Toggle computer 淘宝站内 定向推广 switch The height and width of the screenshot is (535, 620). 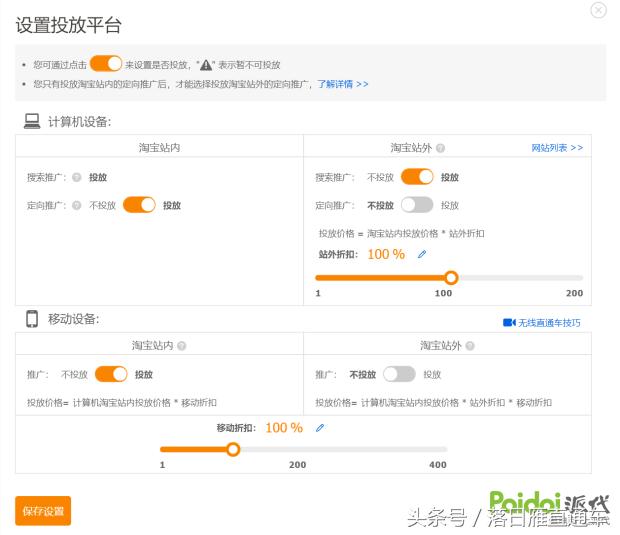pyautogui.click(x=139, y=205)
